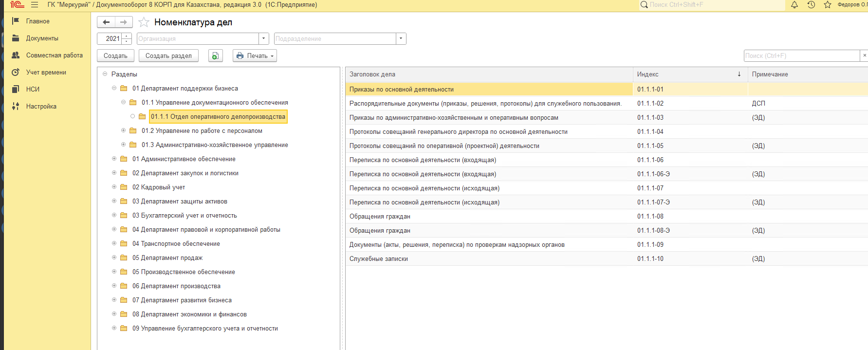
Task: Expand 02 Кадровый учет section
Action: click(x=114, y=187)
